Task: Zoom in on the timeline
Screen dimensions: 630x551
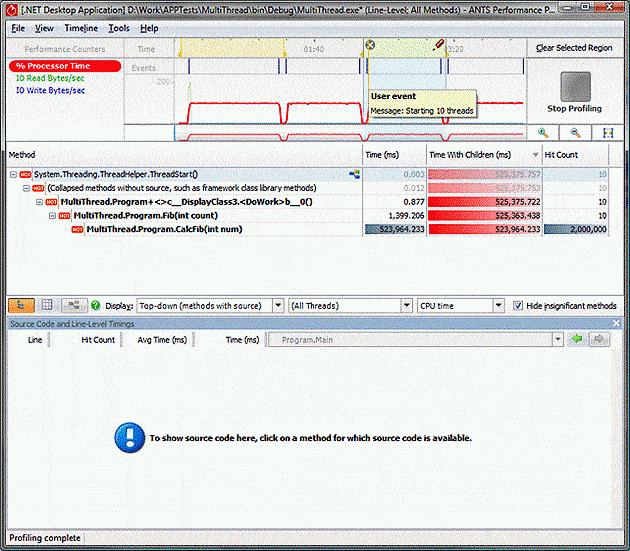Action: pos(543,133)
